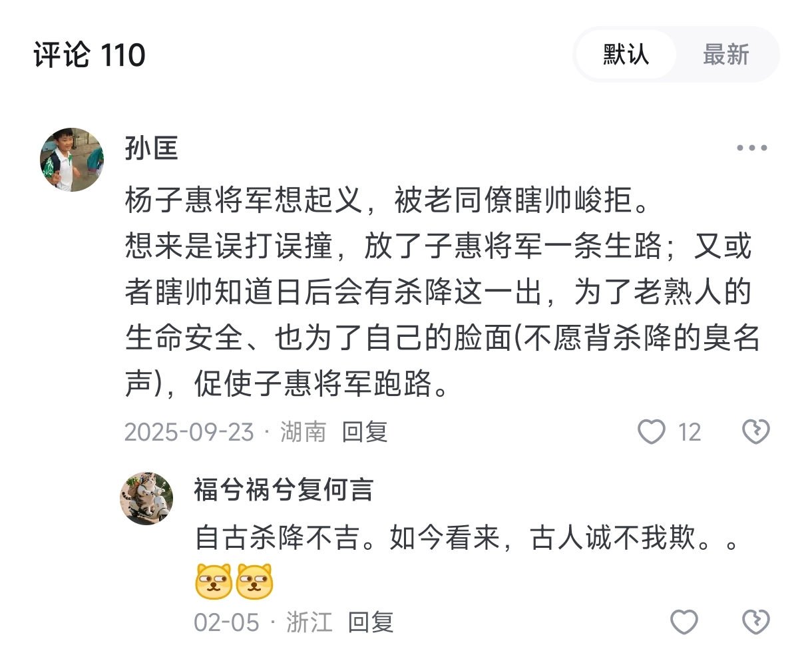812x649 pixels.
Task: Like the reply from 福兮祸兮复何言
Action: [684, 622]
